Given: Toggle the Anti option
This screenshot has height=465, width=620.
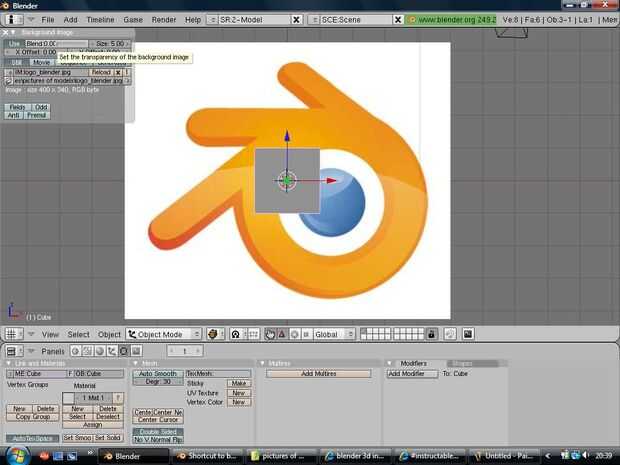Looking at the screenshot, I should click(x=14, y=115).
